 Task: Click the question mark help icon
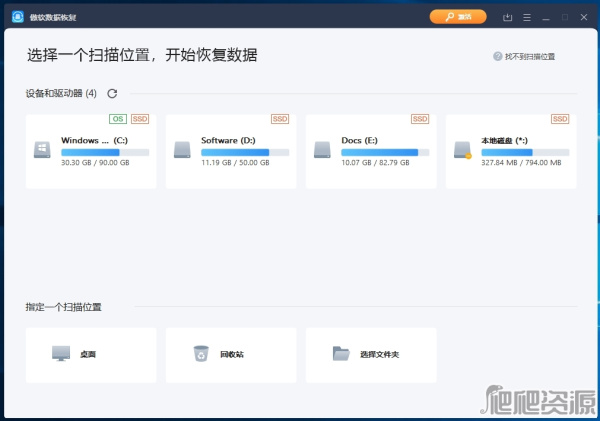click(497, 56)
